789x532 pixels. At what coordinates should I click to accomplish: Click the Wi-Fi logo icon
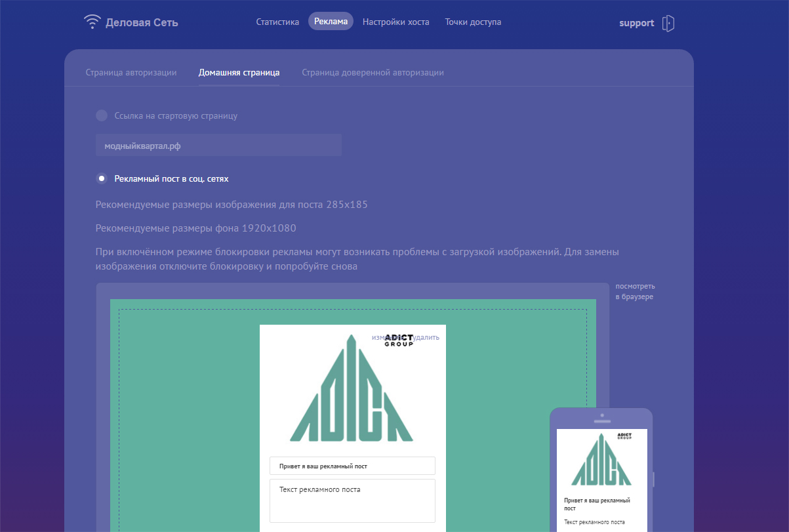[x=92, y=22]
